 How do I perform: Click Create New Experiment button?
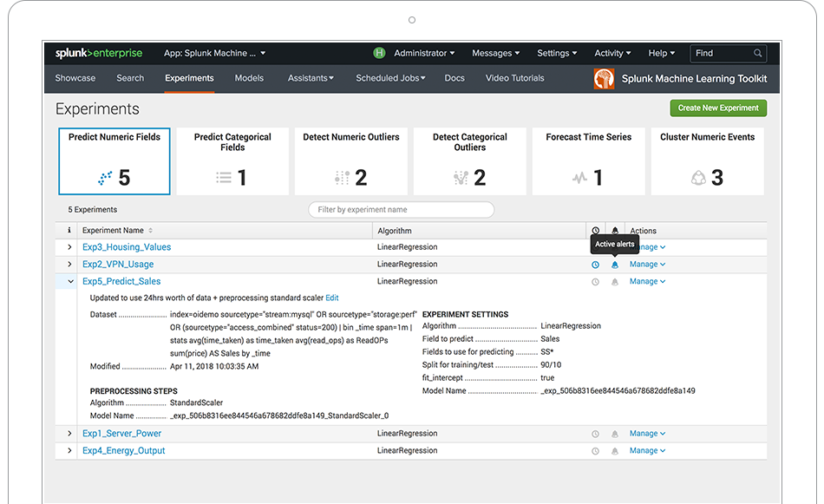(x=717, y=108)
